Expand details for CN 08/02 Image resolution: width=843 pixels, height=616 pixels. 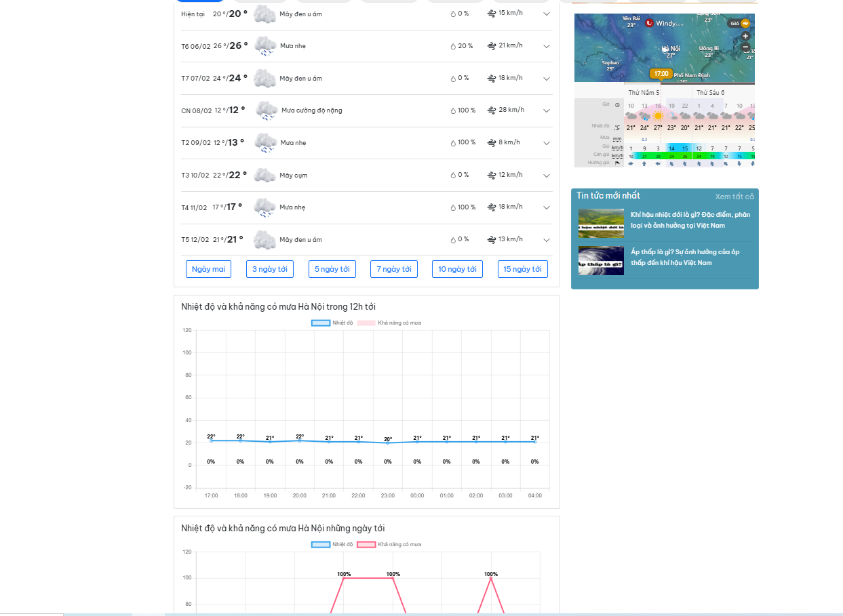[547, 111]
